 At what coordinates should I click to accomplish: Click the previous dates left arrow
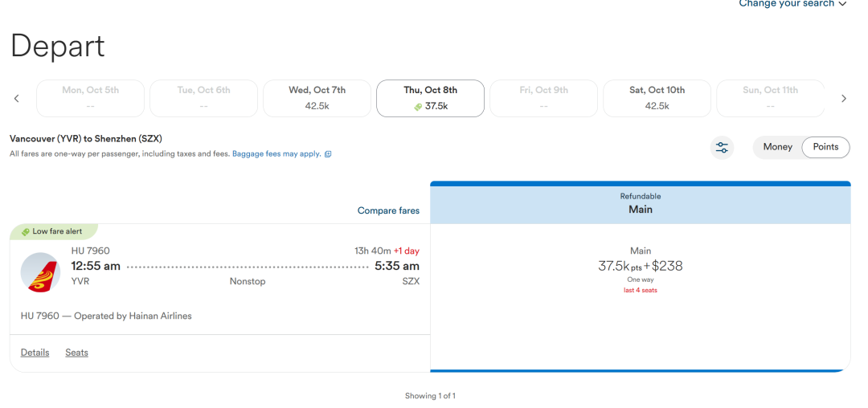point(17,99)
